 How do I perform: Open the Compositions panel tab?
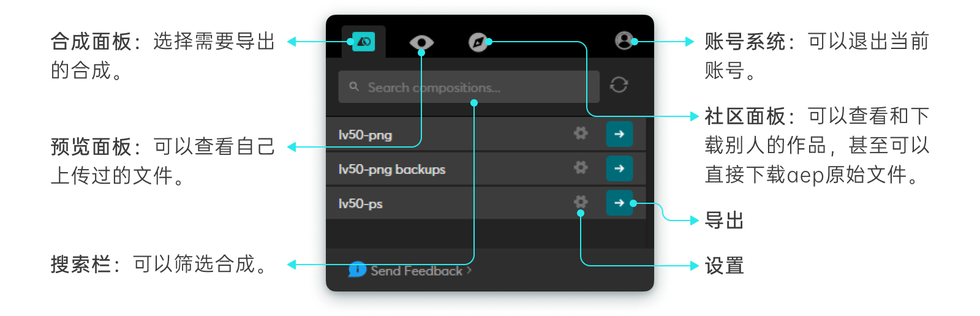pos(363,42)
